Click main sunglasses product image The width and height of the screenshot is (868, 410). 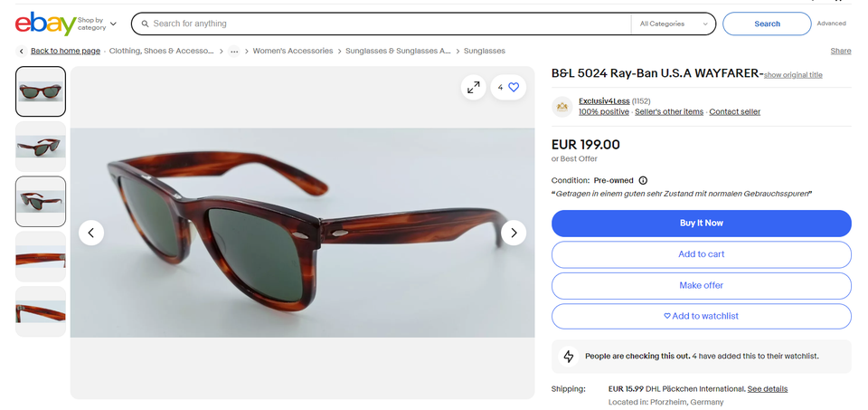tap(302, 233)
